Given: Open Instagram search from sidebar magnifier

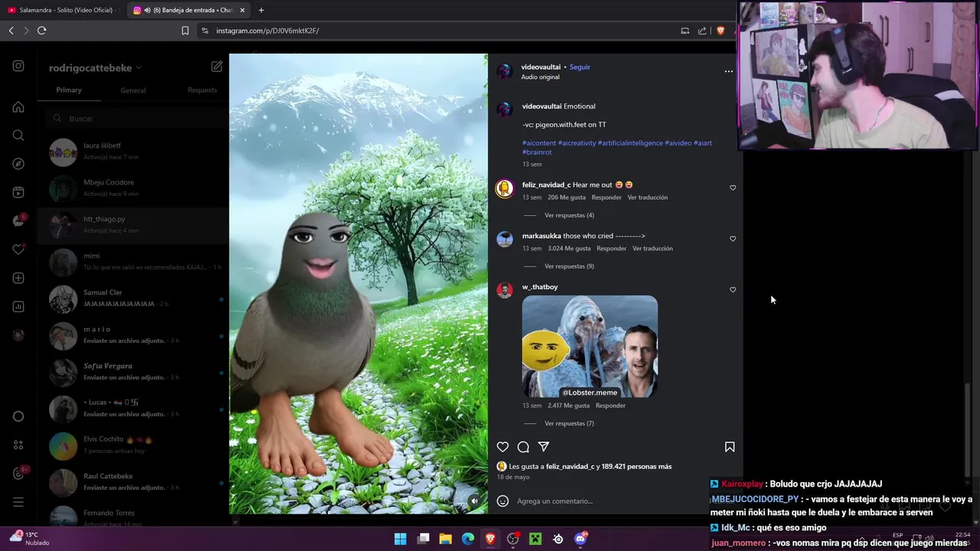Looking at the screenshot, I should (18, 135).
